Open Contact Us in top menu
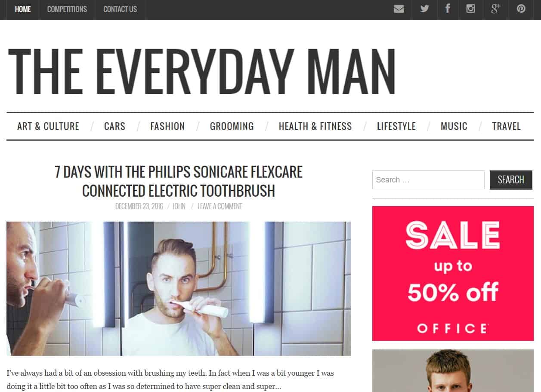 tap(120, 9)
